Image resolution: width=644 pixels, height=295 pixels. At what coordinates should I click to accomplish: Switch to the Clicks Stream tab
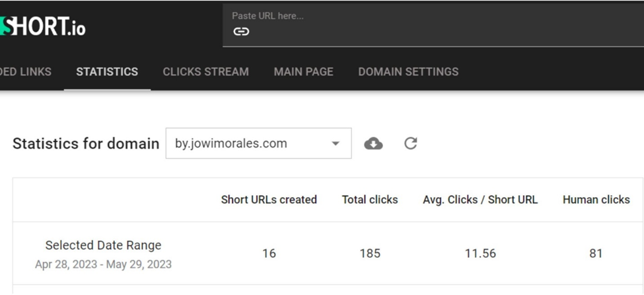[x=206, y=71]
